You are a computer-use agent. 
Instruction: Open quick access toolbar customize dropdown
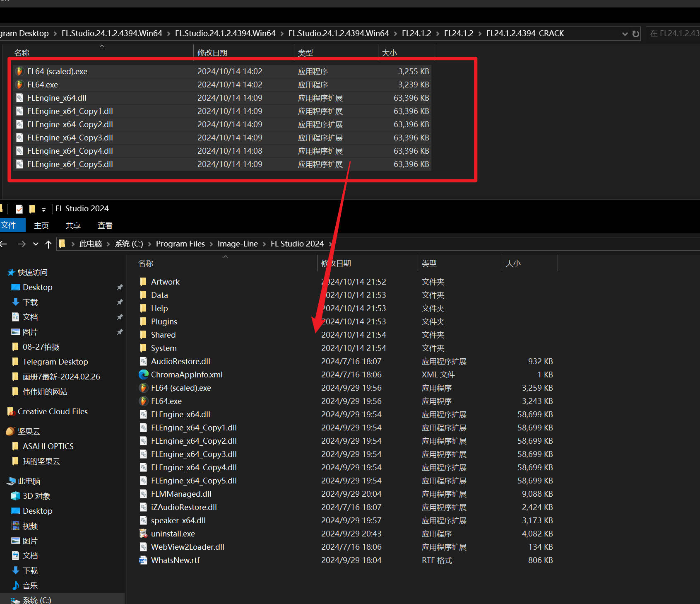pos(43,209)
